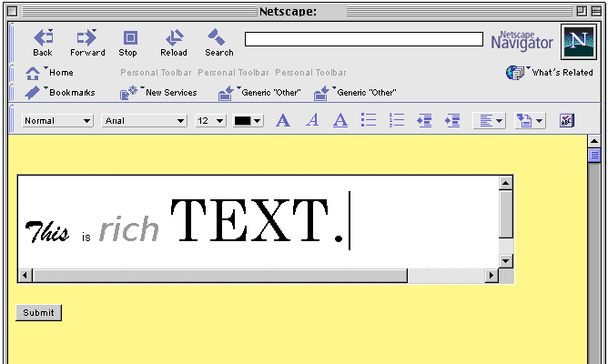Open the black text color swatch
Screen dimensions: 608x364
[248, 120]
